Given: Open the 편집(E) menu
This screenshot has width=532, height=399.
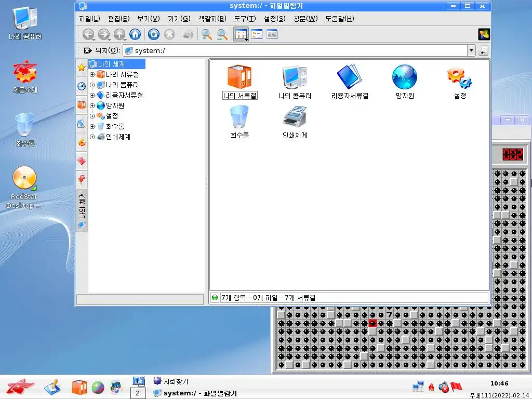Looking at the screenshot, I should (119, 19).
